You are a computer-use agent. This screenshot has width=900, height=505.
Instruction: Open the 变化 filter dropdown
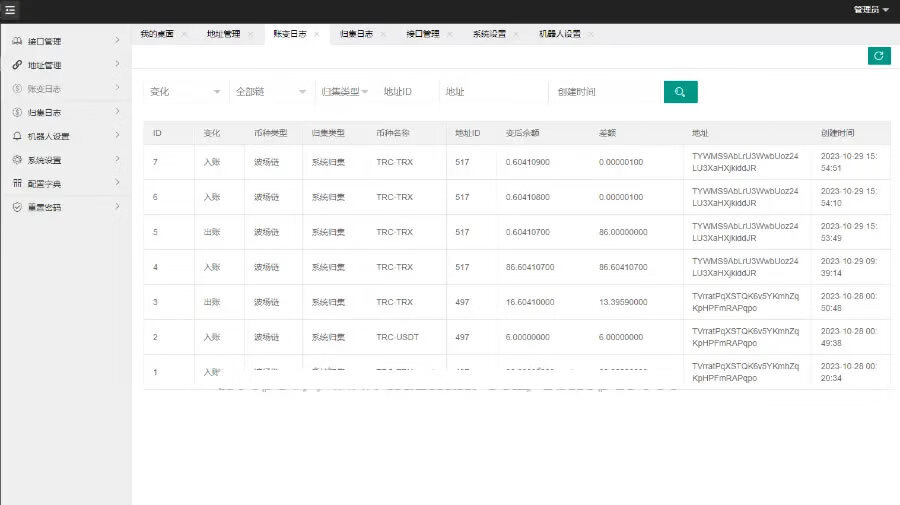pos(186,92)
